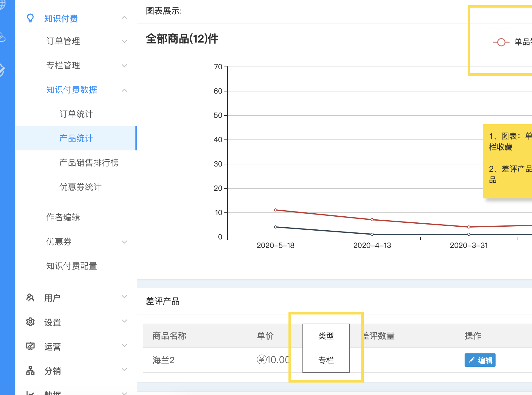Image resolution: width=532 pixels, height=395 pixels.
Task: Click the gear icon beside 设置
Action: [x=30, y=322]
